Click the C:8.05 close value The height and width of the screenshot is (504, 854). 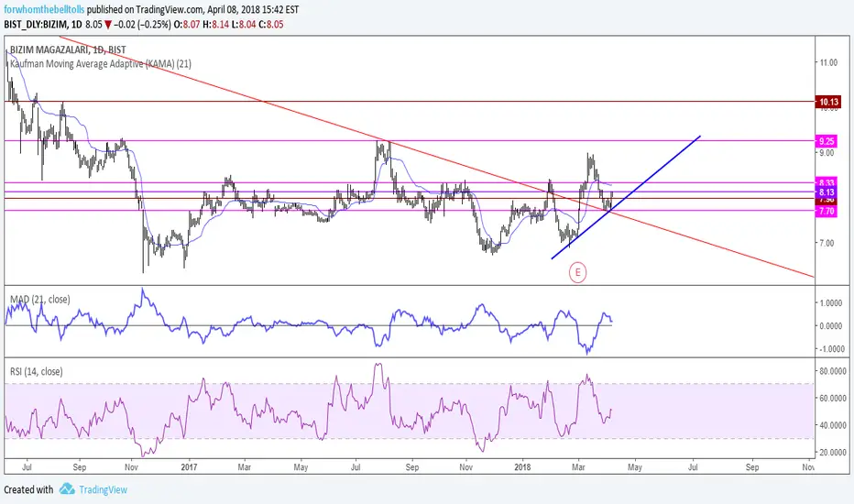tap(270, 25)
